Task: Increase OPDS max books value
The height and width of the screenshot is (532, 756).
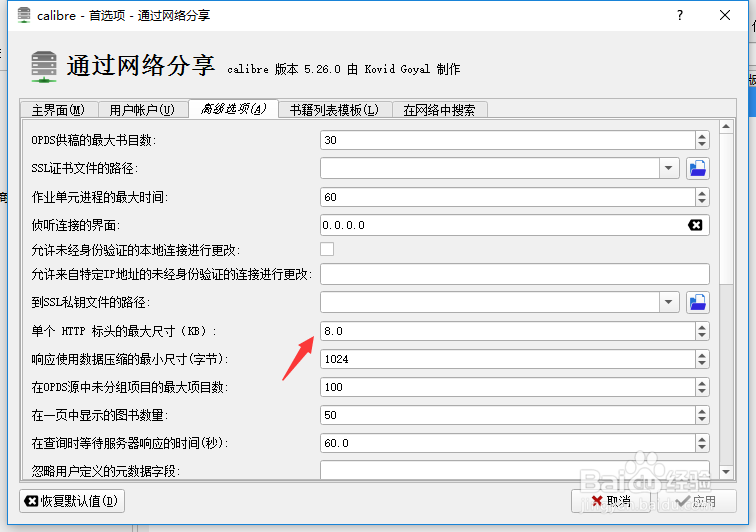Action: (x=702, y=136)
